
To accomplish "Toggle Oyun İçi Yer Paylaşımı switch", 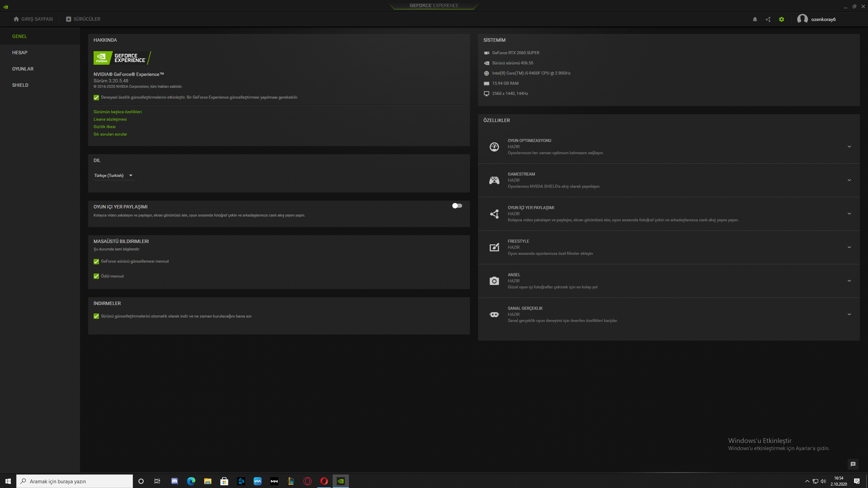I will coord(457,206).
